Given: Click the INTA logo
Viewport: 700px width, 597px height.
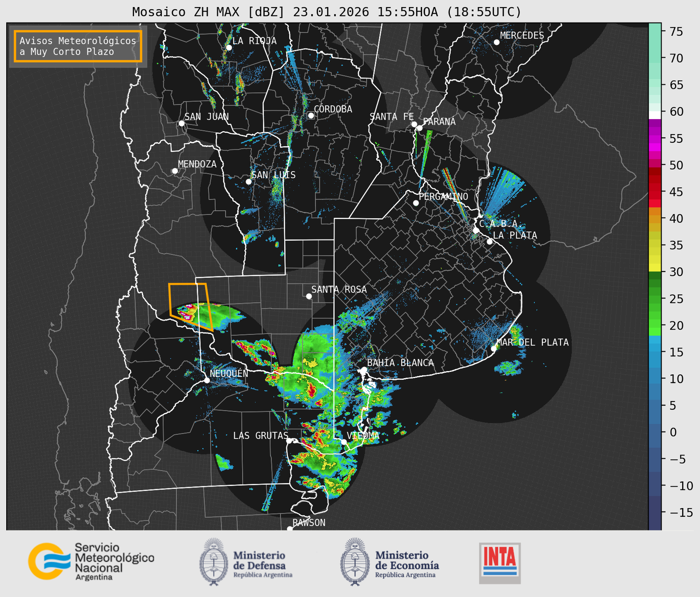Looking at the screenshot, I should (500, 563).
